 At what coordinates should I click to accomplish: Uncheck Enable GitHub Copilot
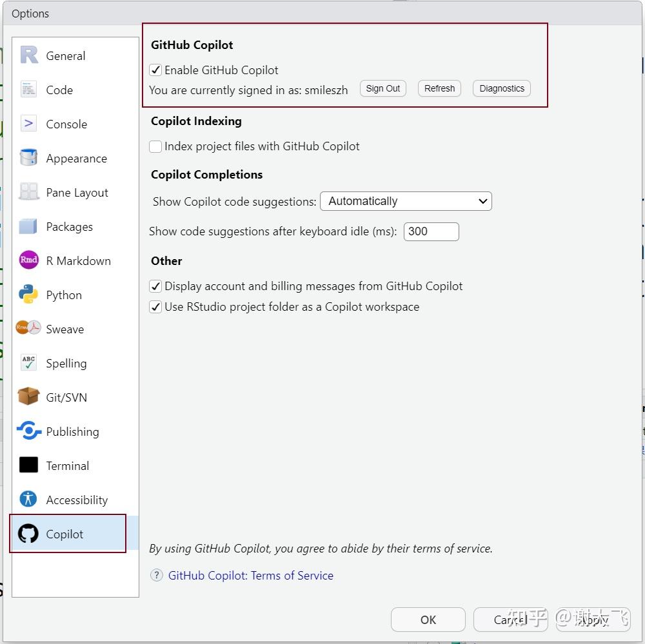click(x=155, y=70)
